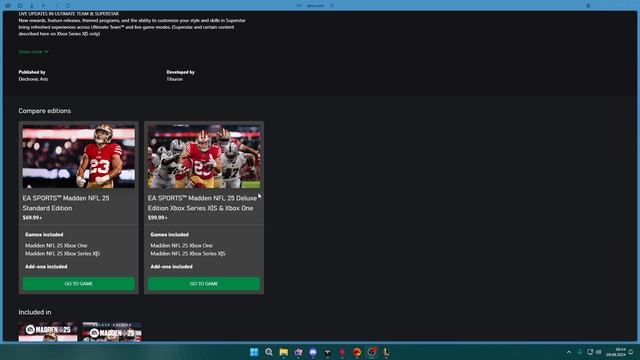Image resolution: width=640 pixels, height=360 pixels.
Task: Select publisher name Electronic Arts
Action: tap(33, 79)
